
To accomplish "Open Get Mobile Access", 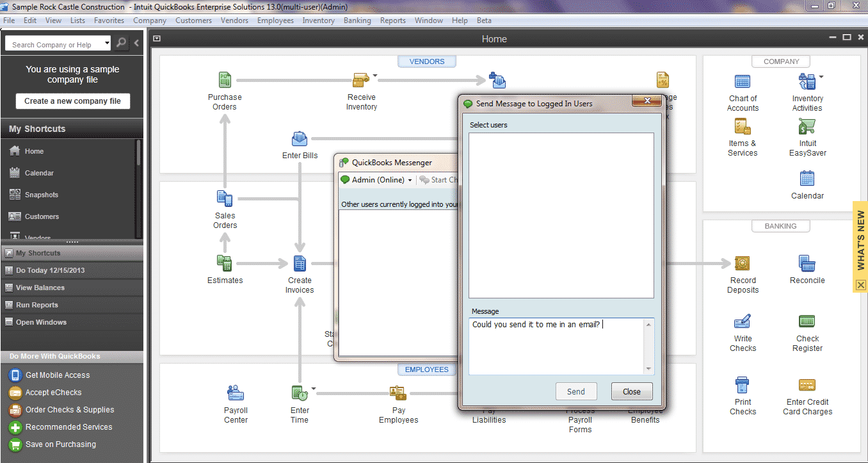I will [58, 375].
